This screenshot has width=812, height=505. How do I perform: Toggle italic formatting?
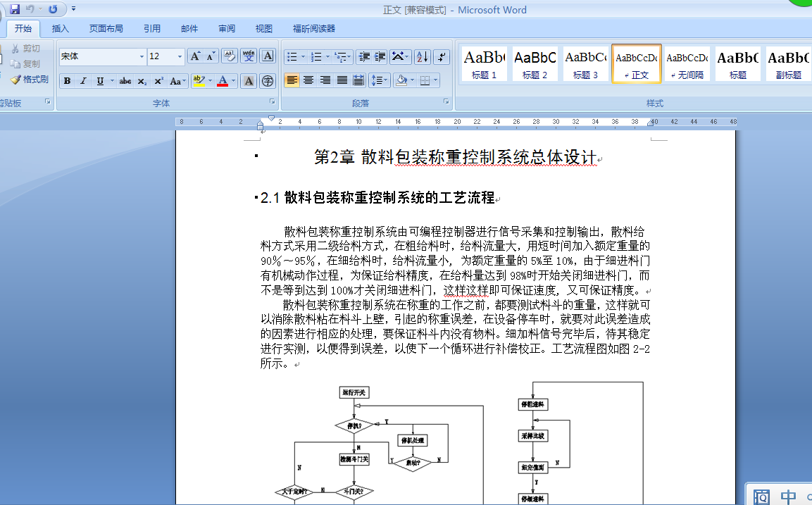[83, 81]
